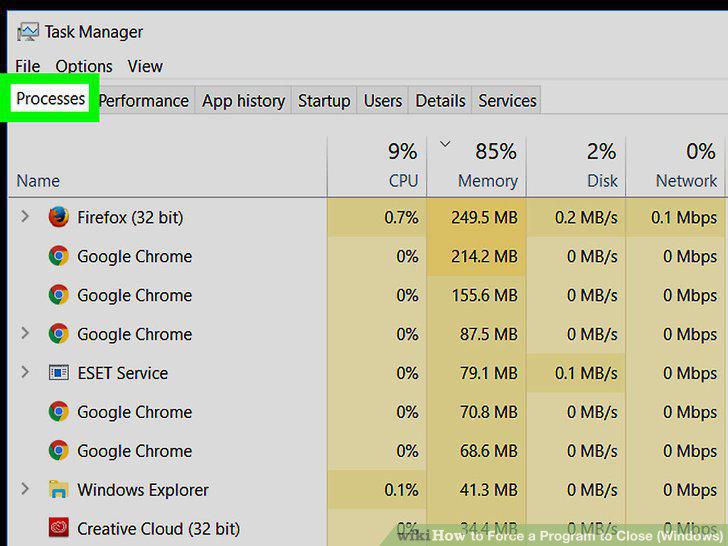
Task: Click the Chrome icon beside 68.6 MB
Action: coord(58,450)
